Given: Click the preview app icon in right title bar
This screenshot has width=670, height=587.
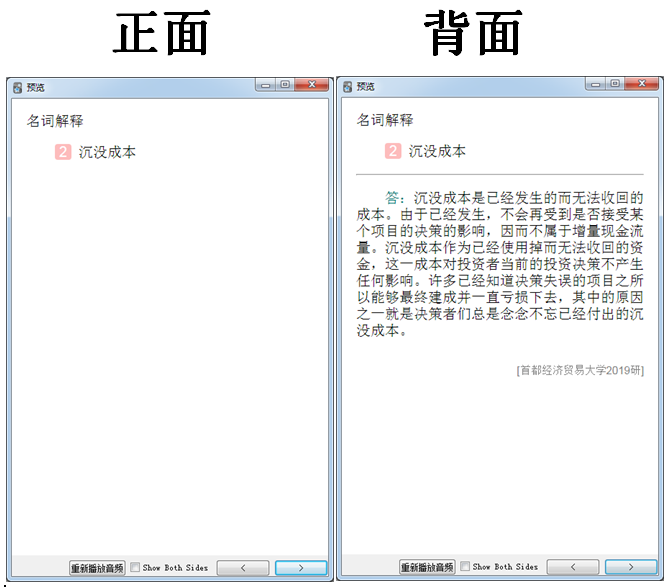Looking at the screenshot, I should [347, 87].
